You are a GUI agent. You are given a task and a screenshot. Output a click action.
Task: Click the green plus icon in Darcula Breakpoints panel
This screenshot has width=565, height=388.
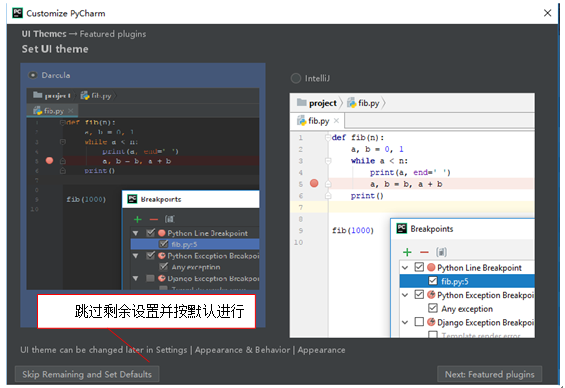(x=137, y=219)
